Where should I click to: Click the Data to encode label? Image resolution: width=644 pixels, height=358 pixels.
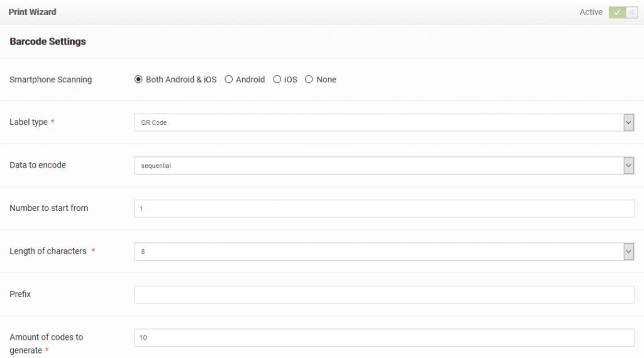(38, 165)
